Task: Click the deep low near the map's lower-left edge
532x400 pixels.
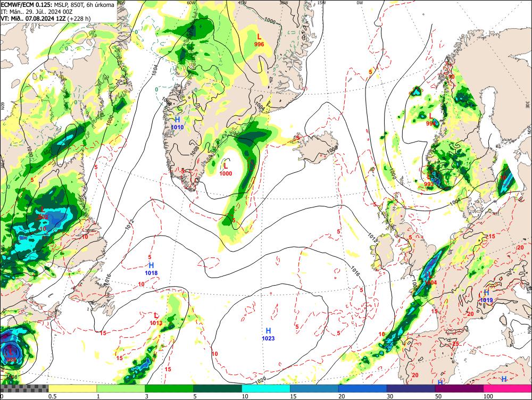Action: click(11, 355)
